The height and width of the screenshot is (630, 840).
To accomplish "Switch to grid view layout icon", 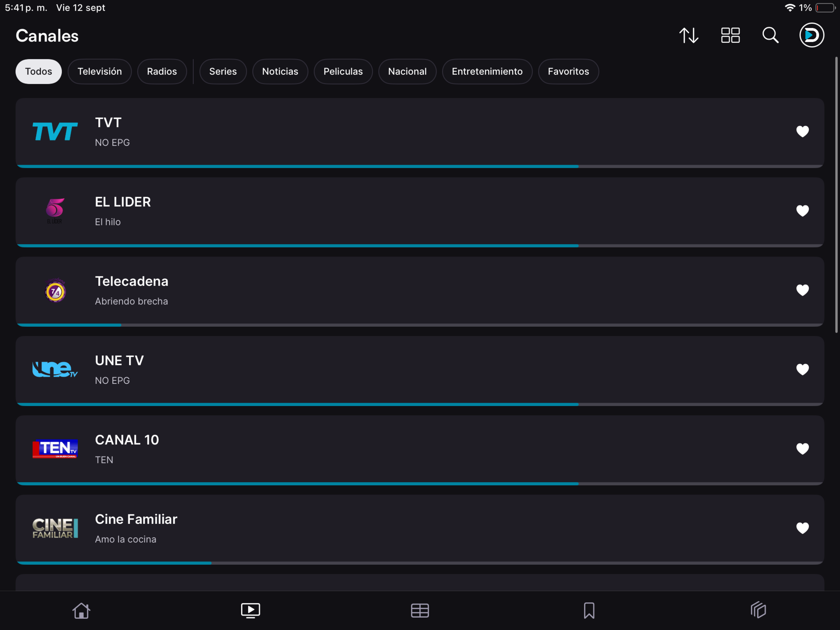I will coord(730,35).
